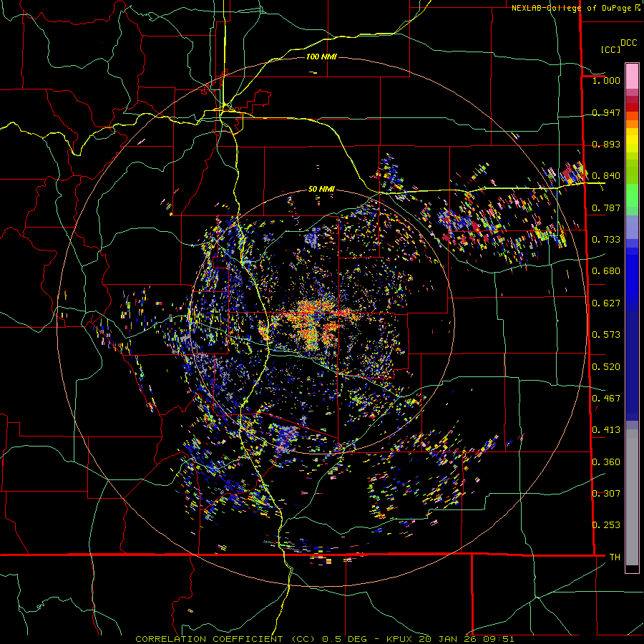Click the 0.627 legend value
644x644 pixels.
click(606, 303)
